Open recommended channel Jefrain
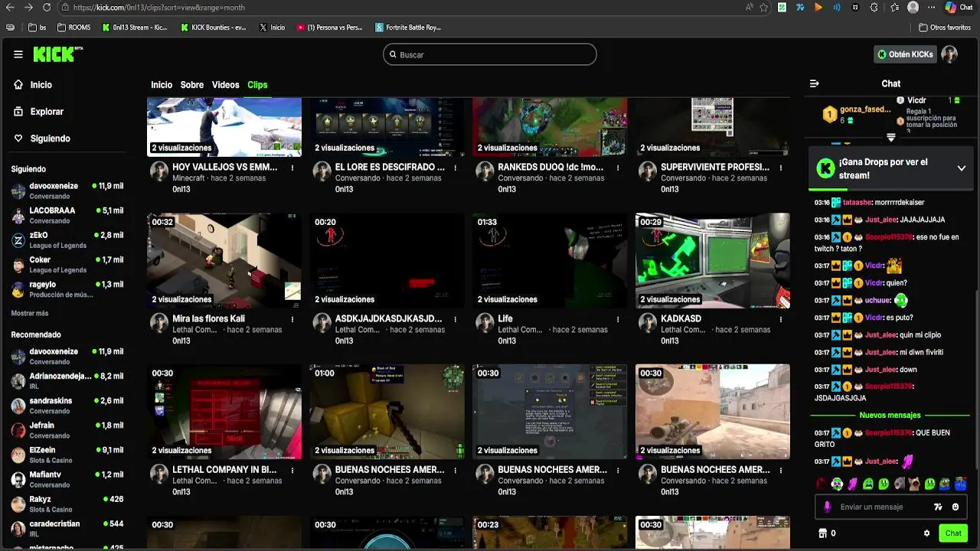 coord(67,430)
